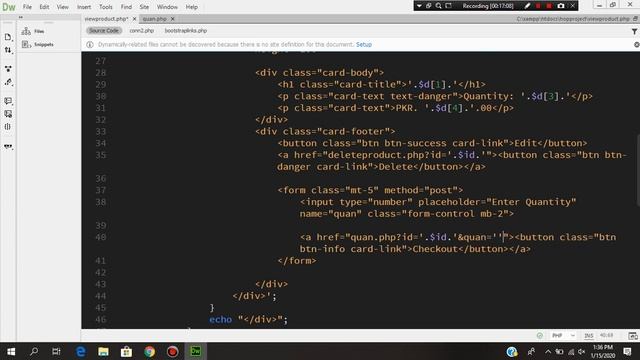Open Chrome from the taskbar
Image resolution: width=640 pixels, height=360 pixels.
click(149, 351)
